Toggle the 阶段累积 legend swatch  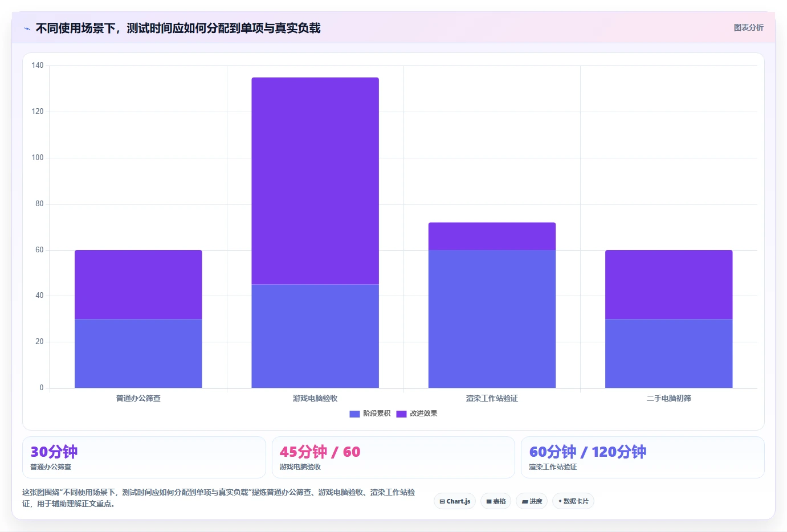[354, 414]
